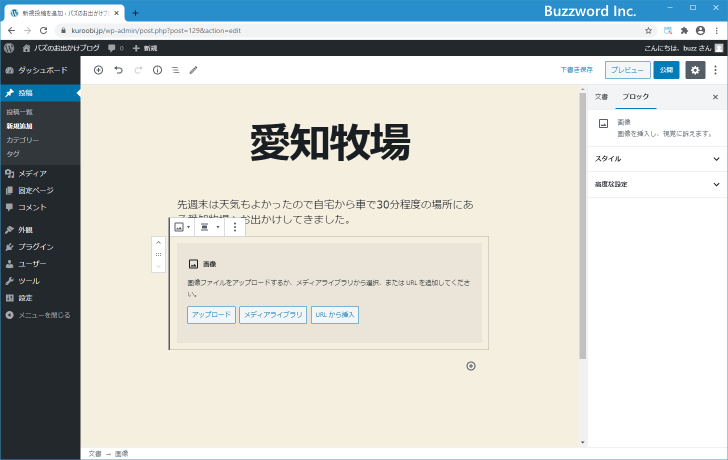Toggle the settings gear sidebar button
This screenshot has height=460, width=728.
click(x=695, y=70)
